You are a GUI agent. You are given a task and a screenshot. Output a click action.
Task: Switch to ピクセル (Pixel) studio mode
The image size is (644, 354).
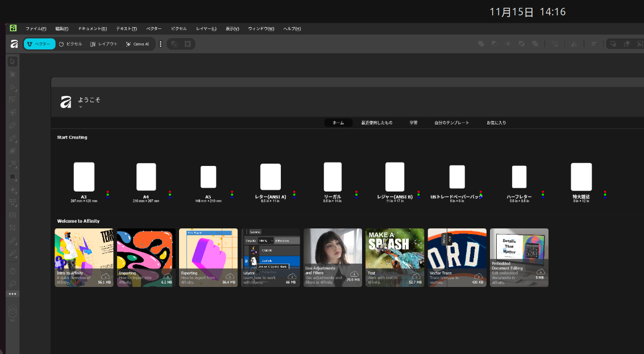point(70,44)
